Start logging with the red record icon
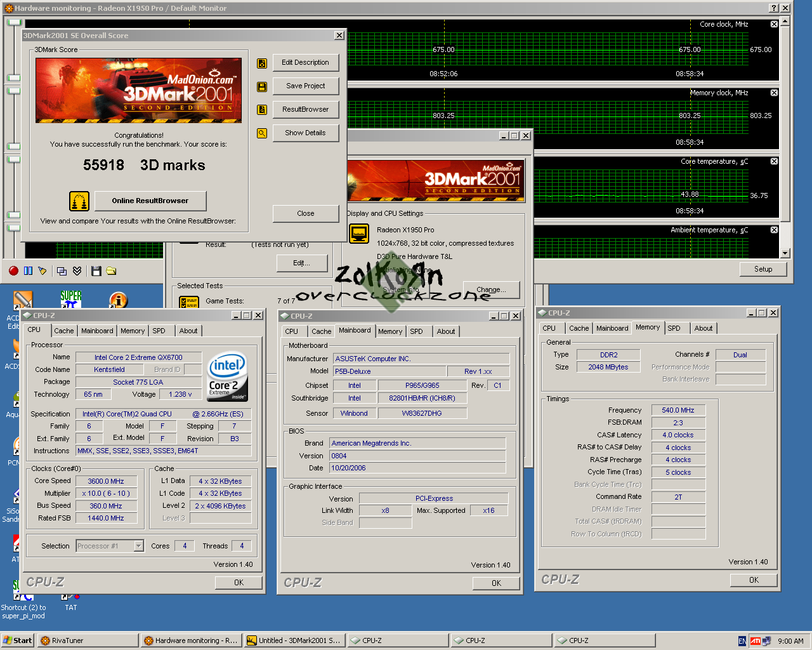Viewport: 812px width, 650px height. (13, 271)
